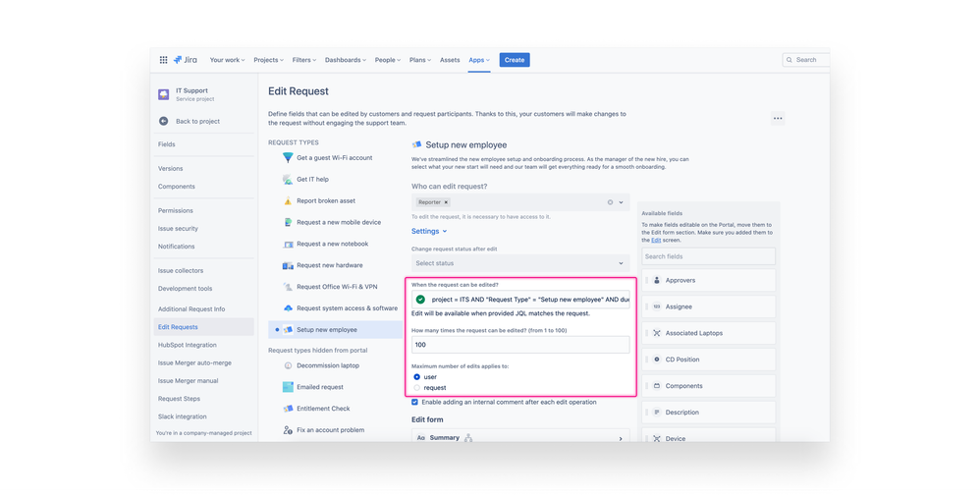Open the Your work dropdown
Image resolution: width=980 pixels, height=499 pixels.
point(227,60)
